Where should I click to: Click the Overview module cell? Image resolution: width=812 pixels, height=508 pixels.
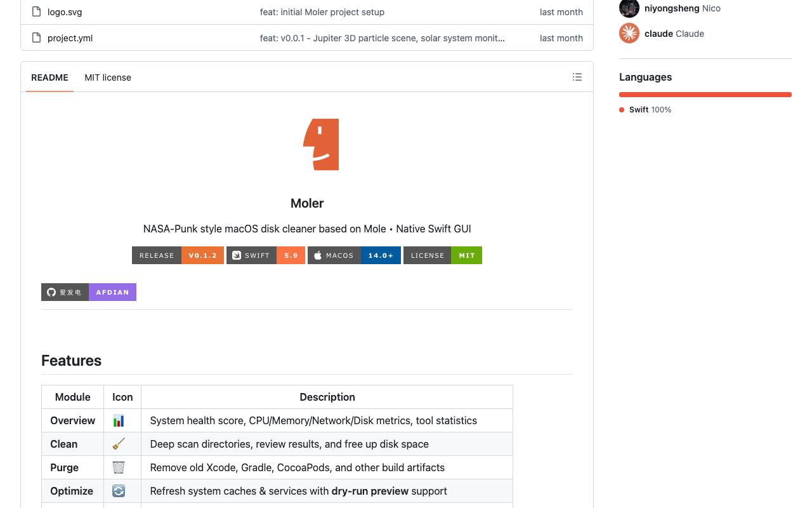73,420
